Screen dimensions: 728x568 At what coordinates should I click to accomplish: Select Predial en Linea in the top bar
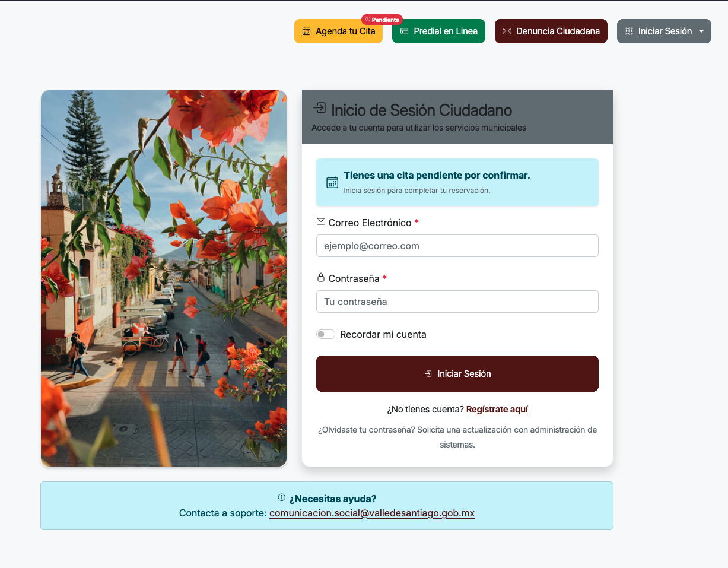coord(438,31)
